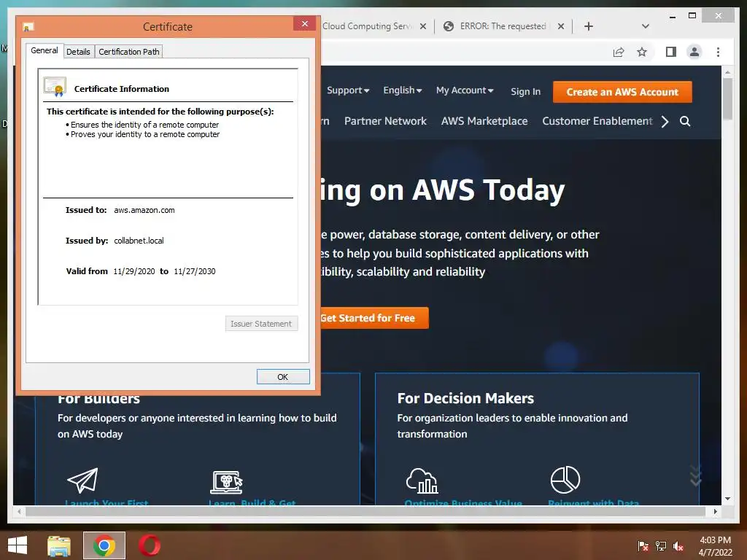
Task: Click the For Decision Makers heading
Action: [x=465, y=398]
